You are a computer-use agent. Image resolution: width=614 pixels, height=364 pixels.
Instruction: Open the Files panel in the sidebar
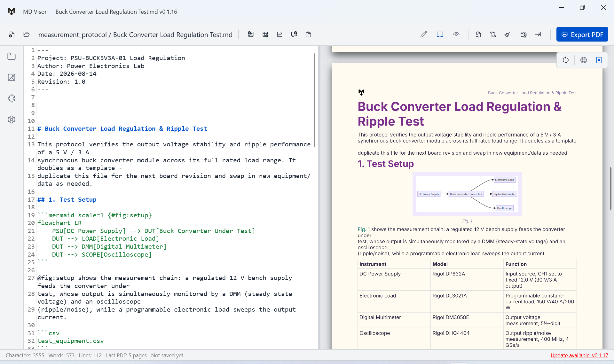point(12,56)
